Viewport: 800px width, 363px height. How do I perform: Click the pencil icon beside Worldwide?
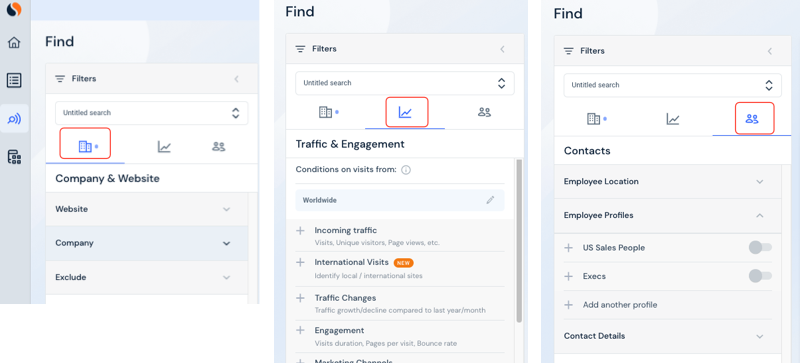(490, 200)
